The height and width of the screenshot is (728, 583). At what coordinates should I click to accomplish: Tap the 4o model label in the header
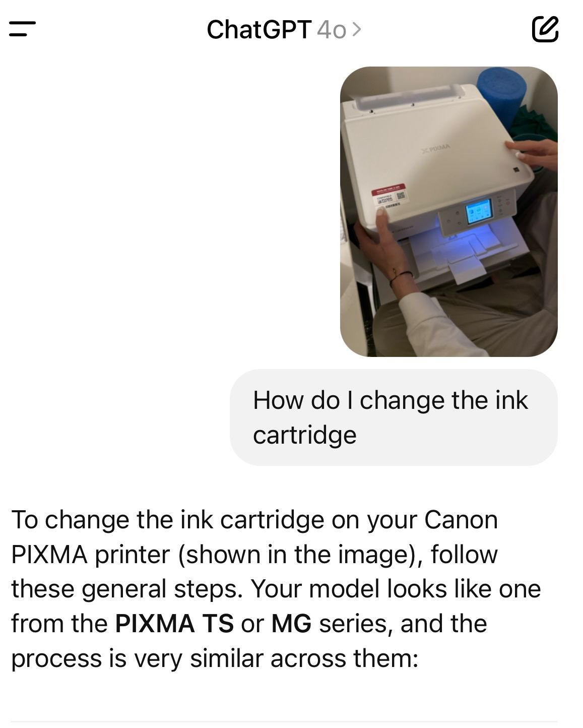coord(332,30)
